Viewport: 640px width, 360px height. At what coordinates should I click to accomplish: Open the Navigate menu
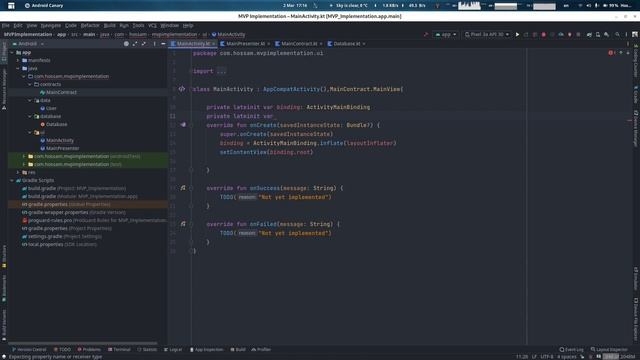51,25
